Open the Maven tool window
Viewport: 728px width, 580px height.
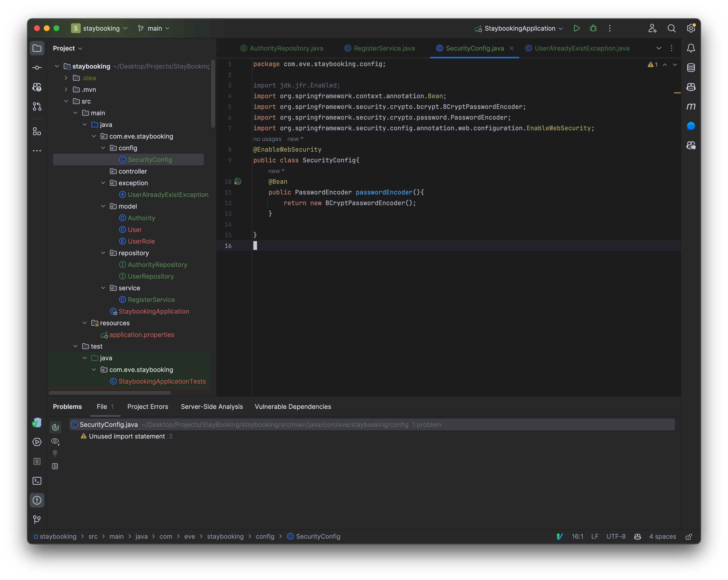point(691,106)
